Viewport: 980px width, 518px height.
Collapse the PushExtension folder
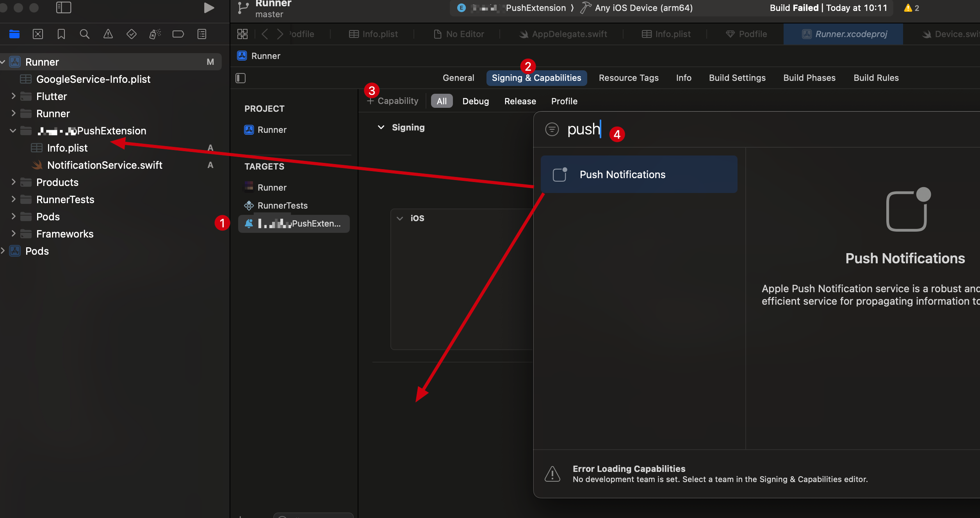[x=13, y=130]
